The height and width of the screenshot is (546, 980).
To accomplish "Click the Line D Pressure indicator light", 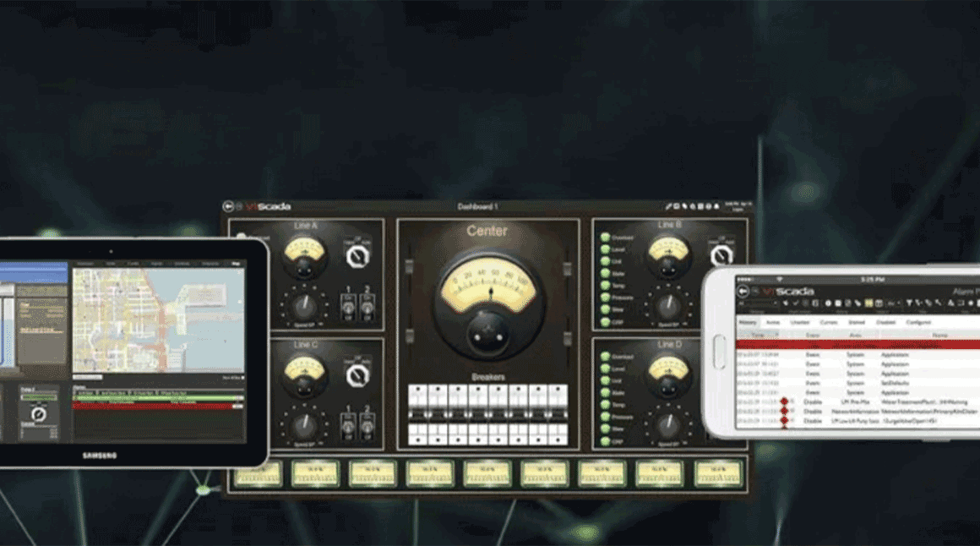I will coord(605,418).
